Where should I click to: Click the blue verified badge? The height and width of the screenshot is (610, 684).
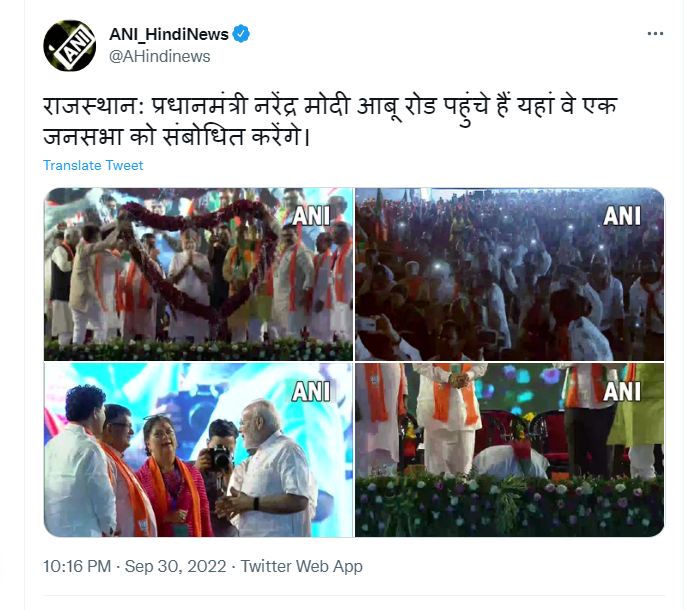point(241,34)
